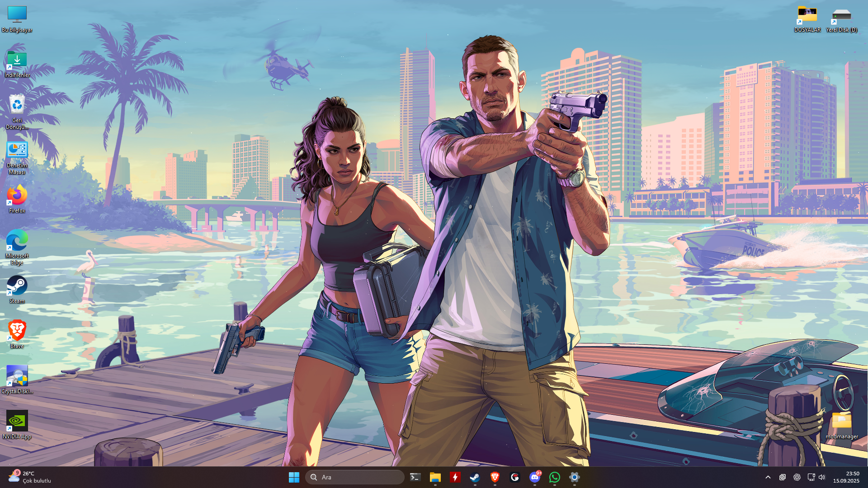The image size is (868, 488).
Task: Select the DOSYALAR folder shortcut
Action: (807, 19)
